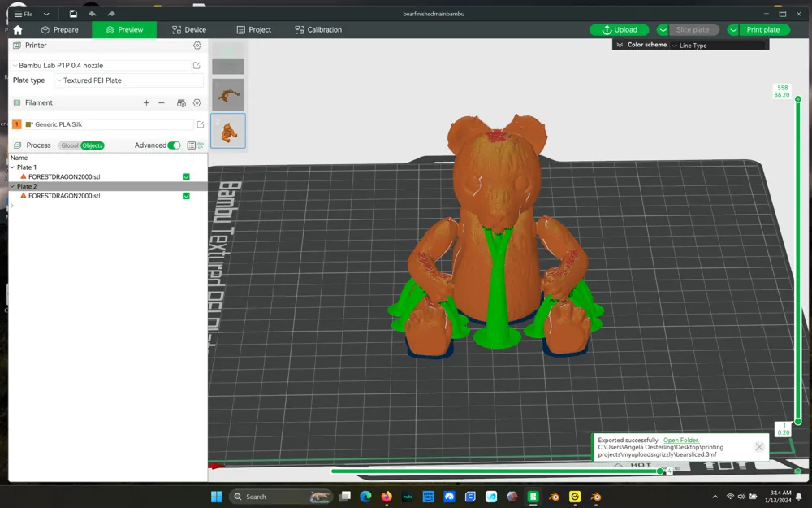
Task: Open the Plate type dropdown
Action: pyautogui.click(x=128, y=80)
